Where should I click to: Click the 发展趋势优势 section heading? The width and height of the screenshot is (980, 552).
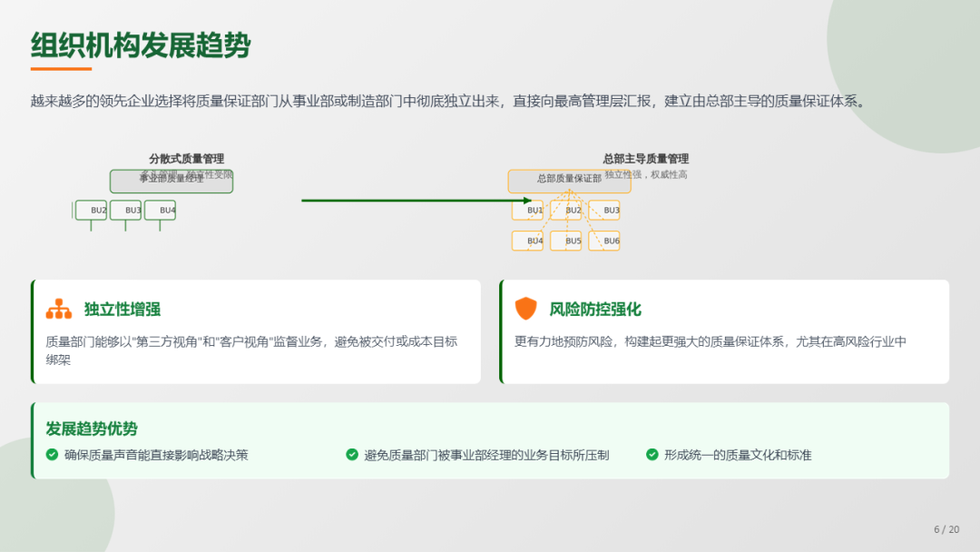(92, 429)
